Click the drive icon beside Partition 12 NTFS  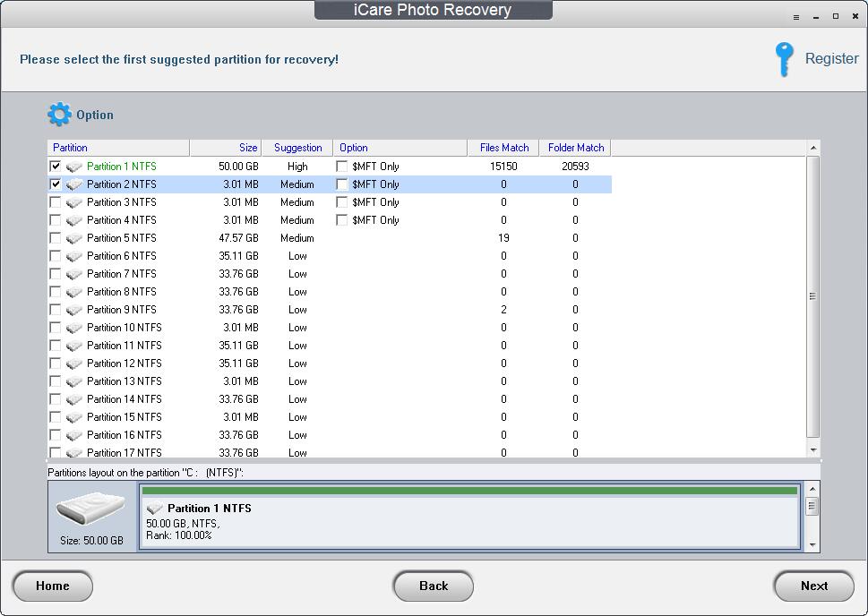(73, 364)
